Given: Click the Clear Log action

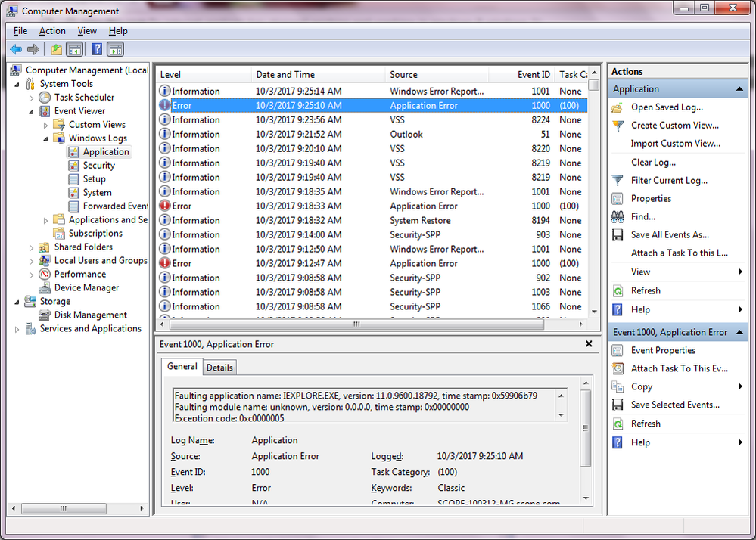Looking at the screenshot, I should point(653,163).
